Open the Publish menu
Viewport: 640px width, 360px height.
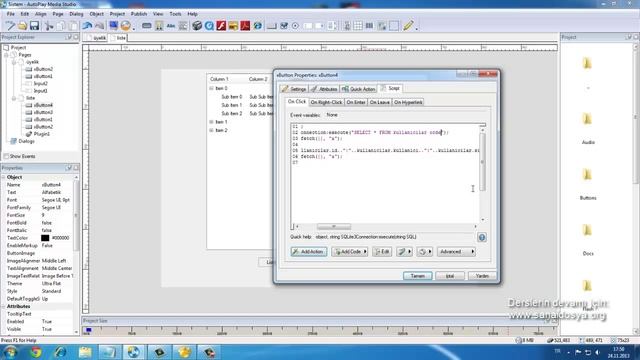139,14
